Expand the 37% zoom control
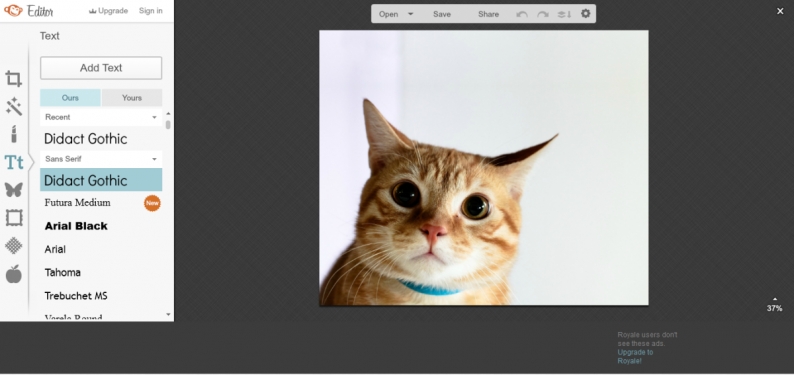The image size is (794, 375). point(774,305)
